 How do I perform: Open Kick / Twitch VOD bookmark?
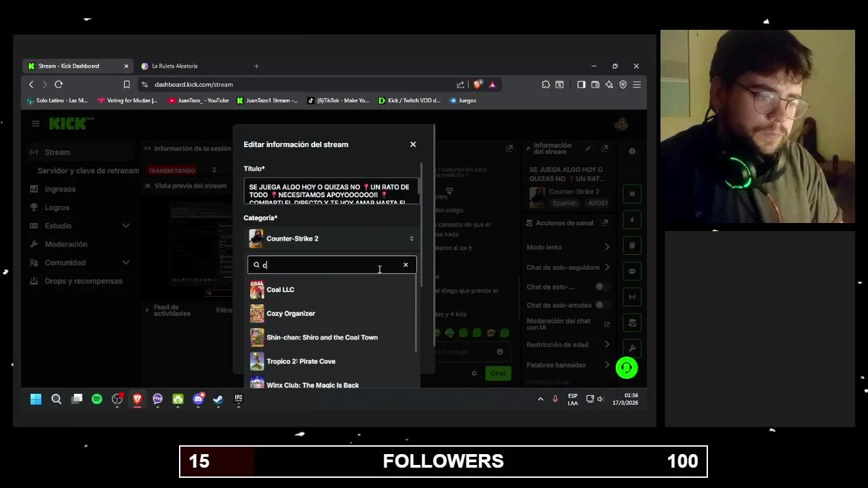point(409,100)
